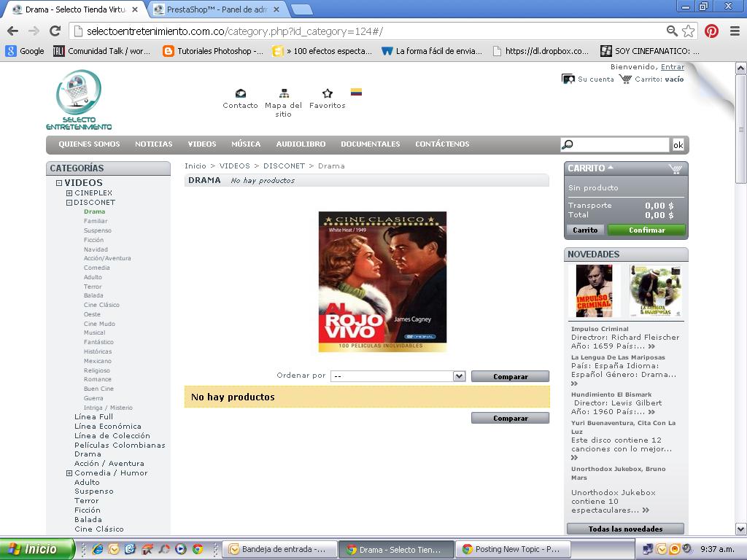
Task: Open the DOCUMENTALES menu item
Action: point(370,144)
